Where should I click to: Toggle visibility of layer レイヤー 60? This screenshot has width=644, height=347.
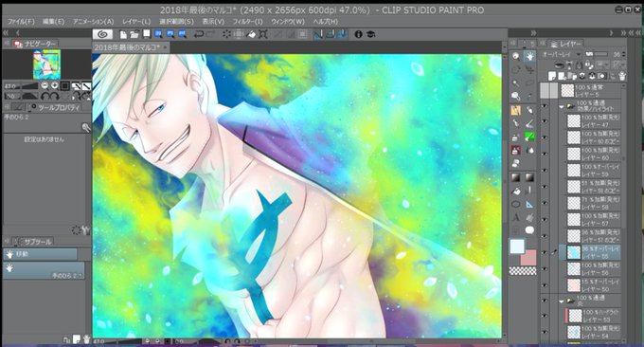[x=545, y=155]
